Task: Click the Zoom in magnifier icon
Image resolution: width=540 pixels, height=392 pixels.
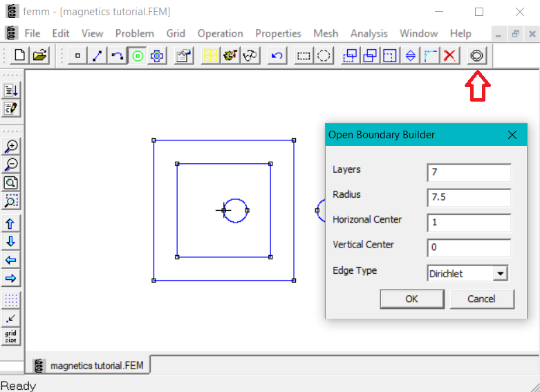Action: click(11, 146)
